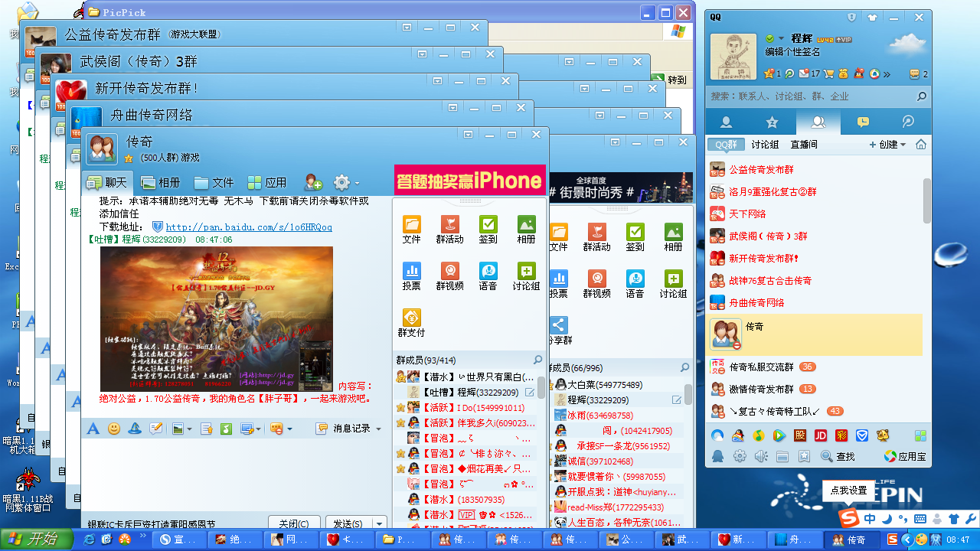Open 签到 check-in in the 传奇 app panel
This screenshot has width=980, height=551.
[488, 230]
